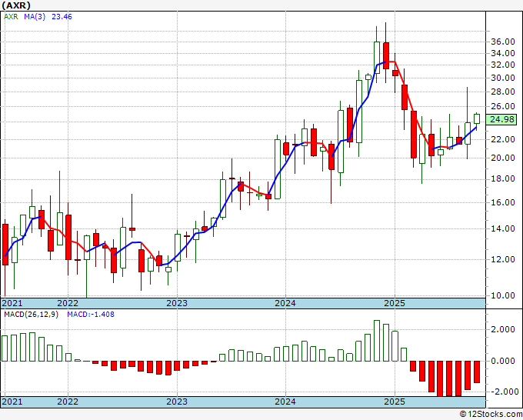
Task: Click the 20.00 price axis label
Action: click(x=502, y=158)
